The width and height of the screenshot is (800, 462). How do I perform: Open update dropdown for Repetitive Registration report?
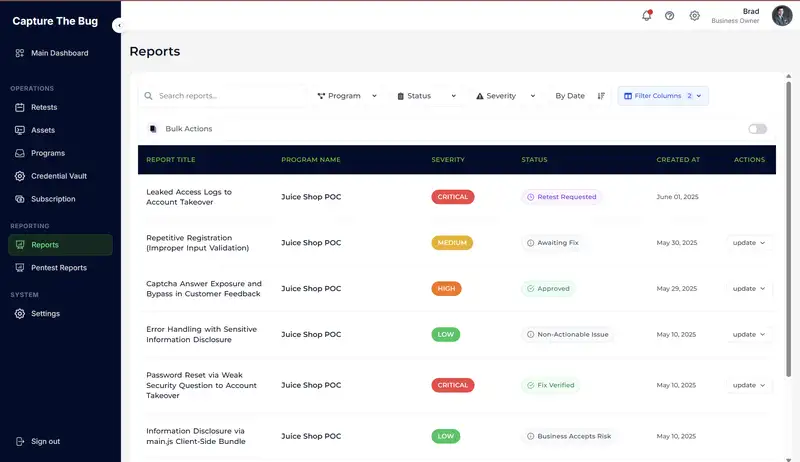pos(749,243)
